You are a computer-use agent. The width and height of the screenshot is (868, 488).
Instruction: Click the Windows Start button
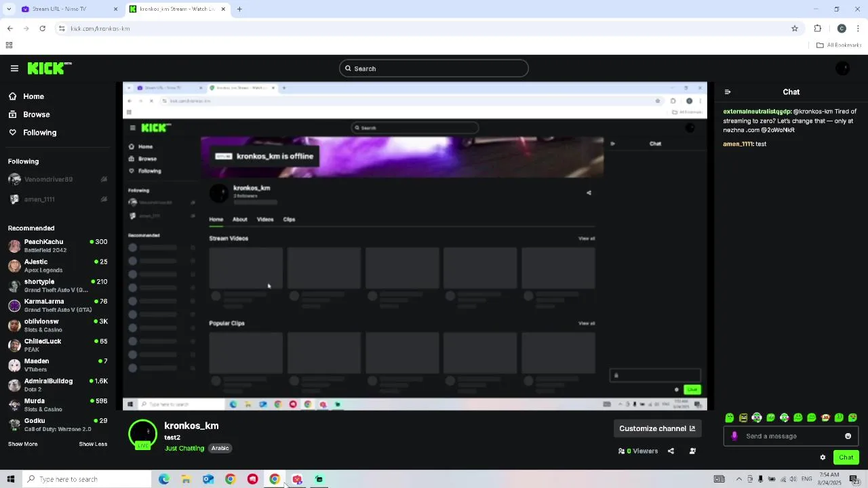tap(10, 479)
